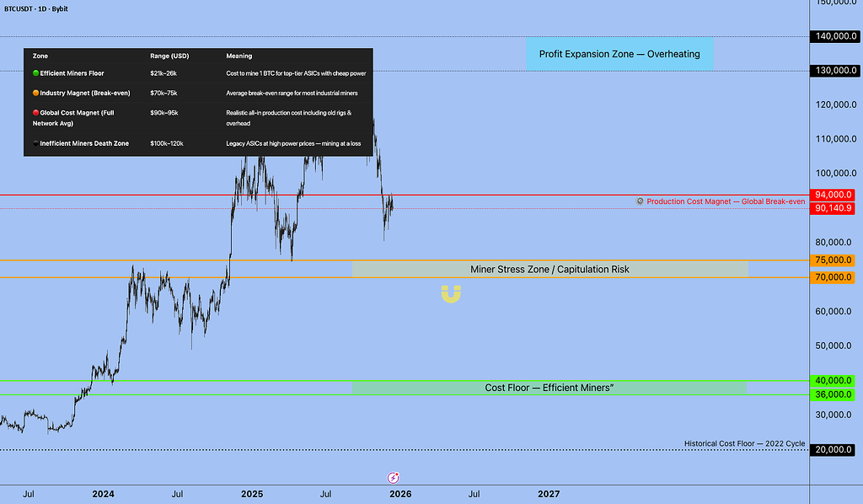Click the 2025 marker on the time axis
863x504 pixels.
(x=252, y=494)
